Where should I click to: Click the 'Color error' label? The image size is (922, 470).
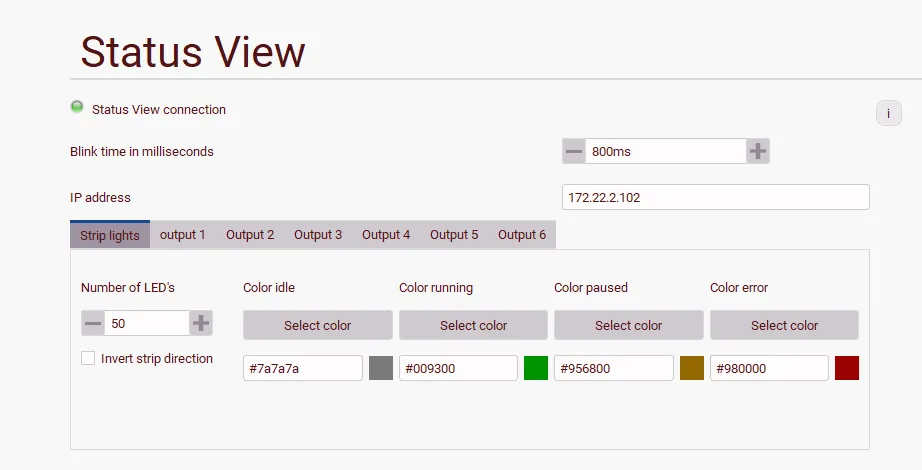pos(739,288)
